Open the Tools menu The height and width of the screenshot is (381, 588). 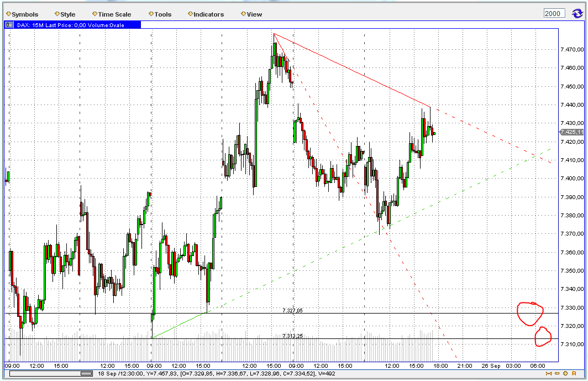click(x=160, y=14)
